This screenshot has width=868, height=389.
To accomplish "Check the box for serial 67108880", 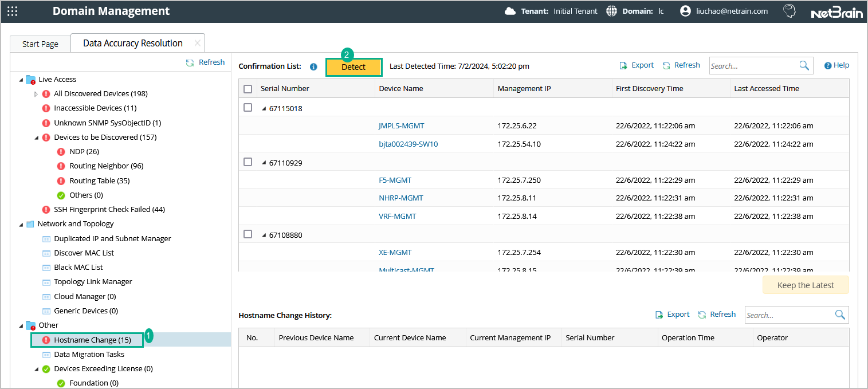I will pos(248,234).
